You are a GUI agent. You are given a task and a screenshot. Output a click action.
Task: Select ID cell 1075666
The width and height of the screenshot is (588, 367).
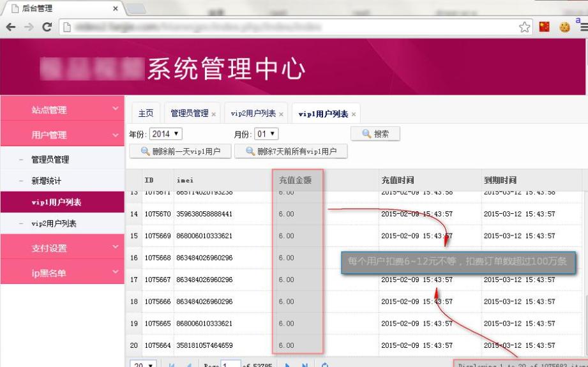tap(158, 301)
